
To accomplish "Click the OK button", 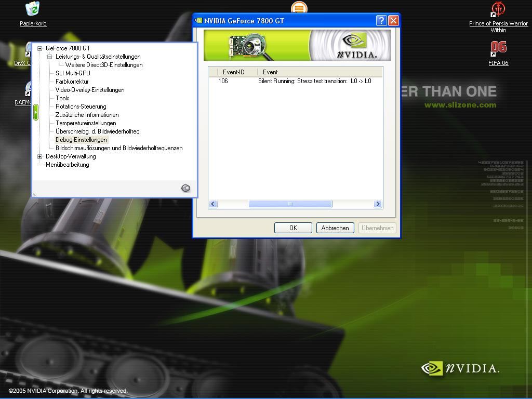I will (293, 228).
